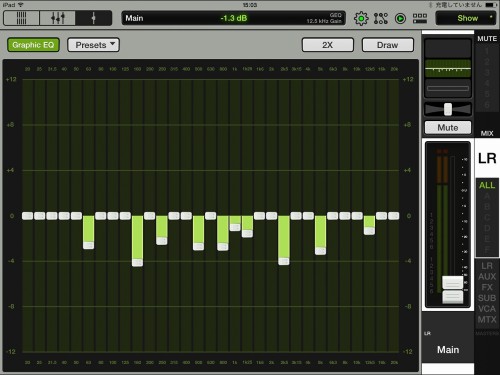Screen dimensions: 500x375
Task: Click the 160 Hz EQ band handle
Action: [137, 262]
